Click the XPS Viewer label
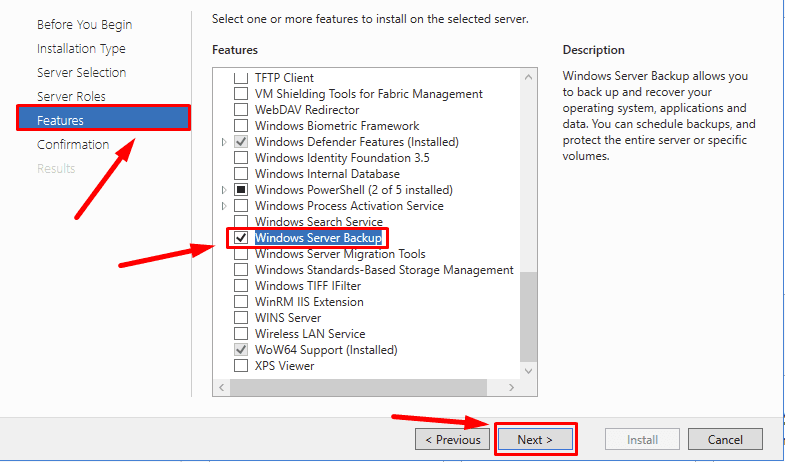This screenshot has height=462, width=785. [x=284, y=366]
